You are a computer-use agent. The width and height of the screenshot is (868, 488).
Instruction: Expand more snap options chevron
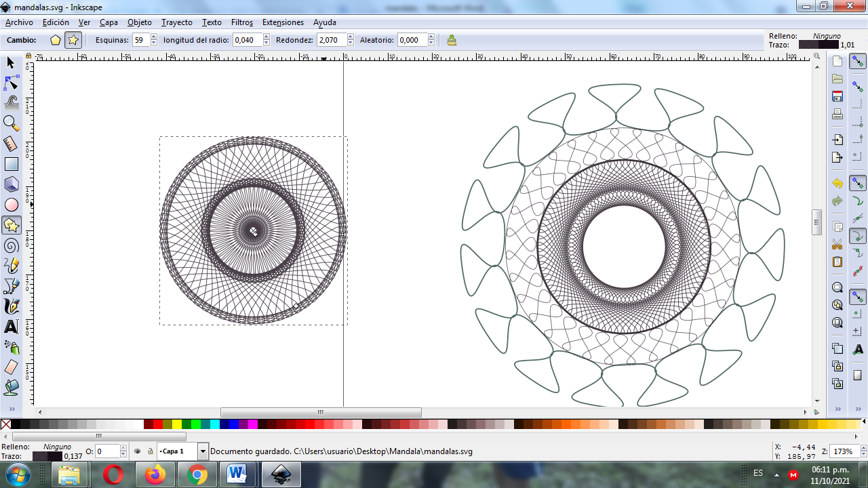point(858,409)
